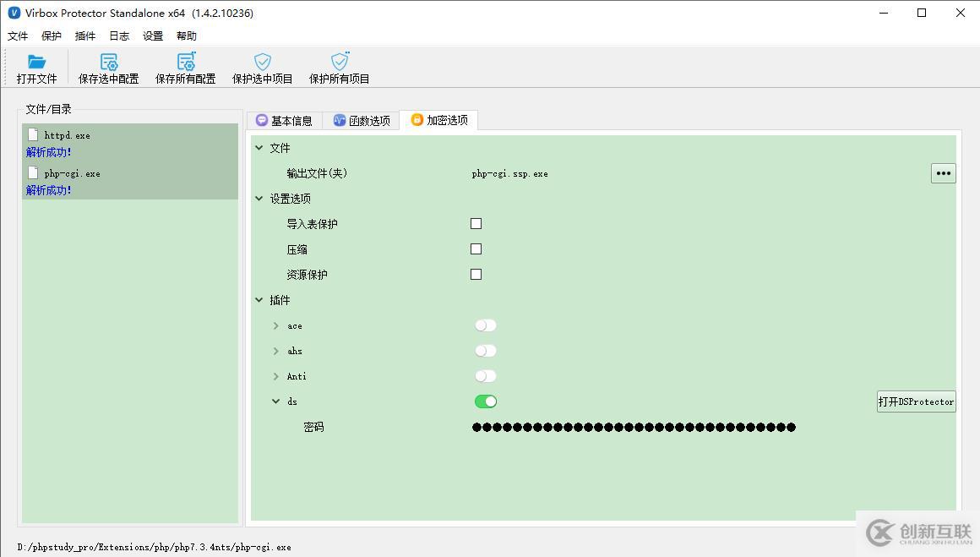Click 解析成功! under php-cgi.exe
Screen dimensions: 980x557
click(49, 190)
